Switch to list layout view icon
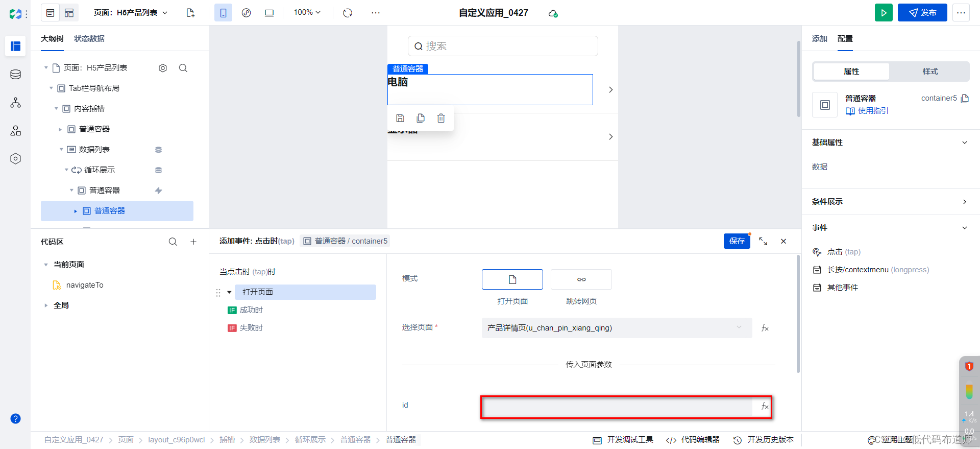The image size is (980, 449). [51, 13]
